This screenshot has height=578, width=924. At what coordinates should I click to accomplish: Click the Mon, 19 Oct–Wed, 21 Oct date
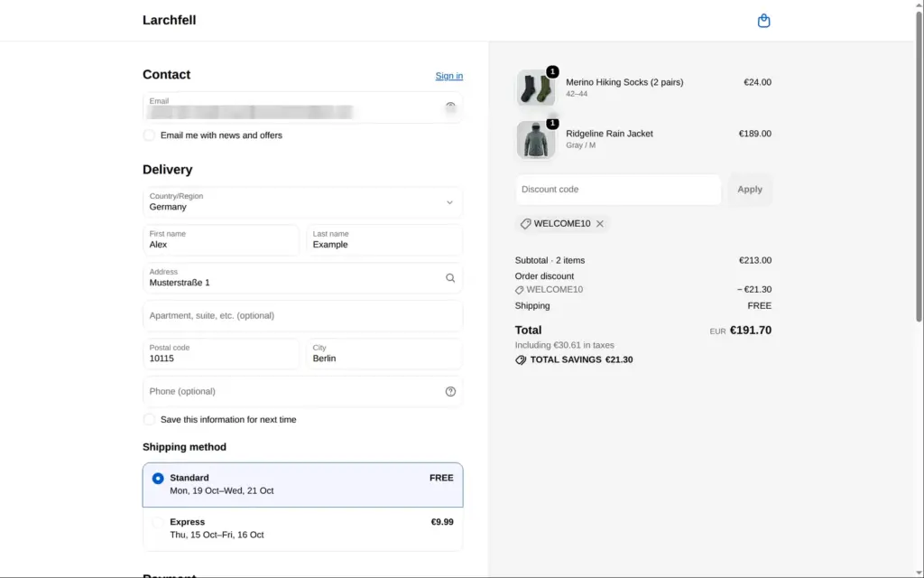(x=222, y=490)
